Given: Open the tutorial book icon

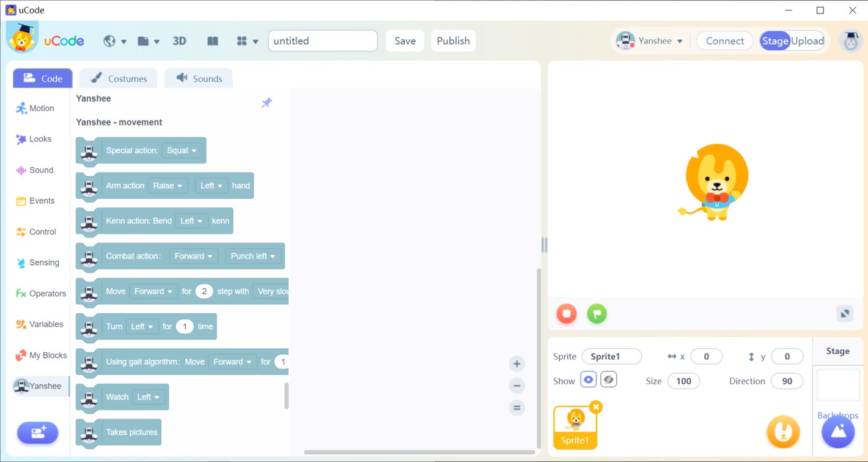Looking at the screenshot, I should [x=213, y=41].
